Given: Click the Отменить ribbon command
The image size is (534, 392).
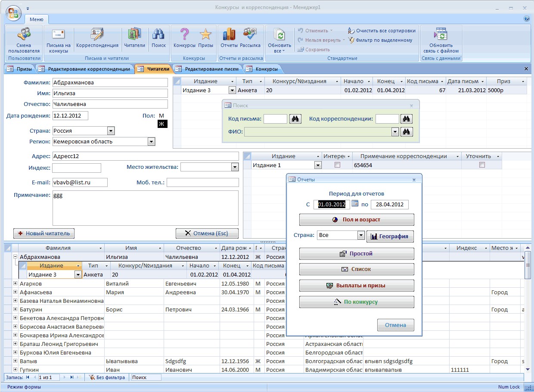Looking at the screenshot, I should [x=314, y=31].
